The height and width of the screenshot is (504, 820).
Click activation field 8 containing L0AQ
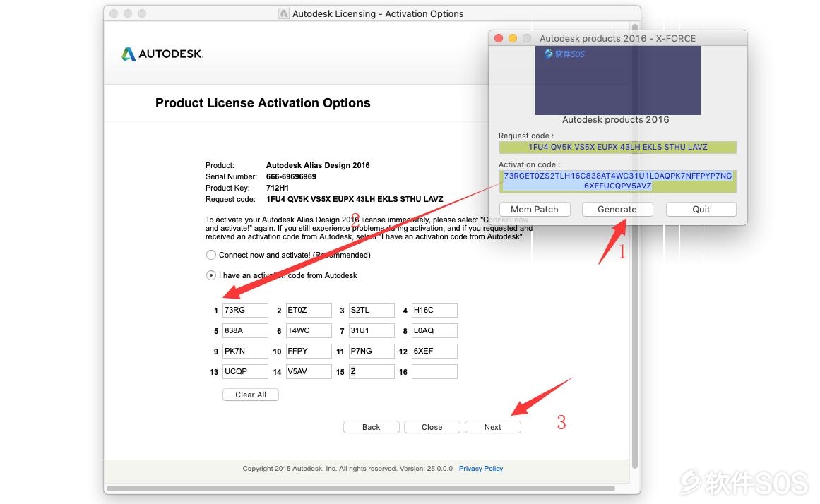[x=434, y=330]
